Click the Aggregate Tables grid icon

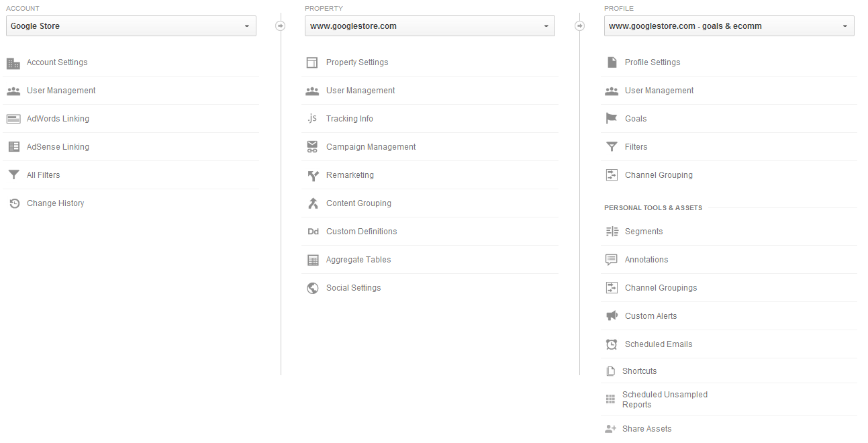pos(312,260)
